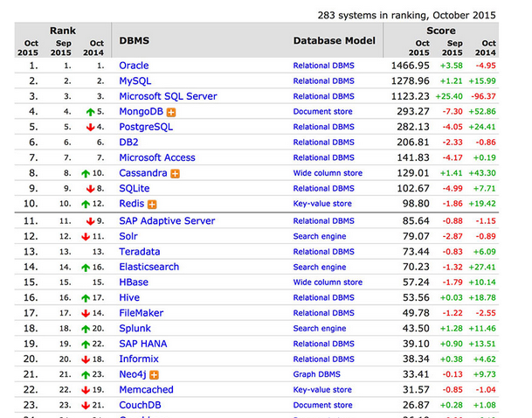532x418 pixels.
Task: Click the green up arrow in Redis row
Action: [86, 204]
